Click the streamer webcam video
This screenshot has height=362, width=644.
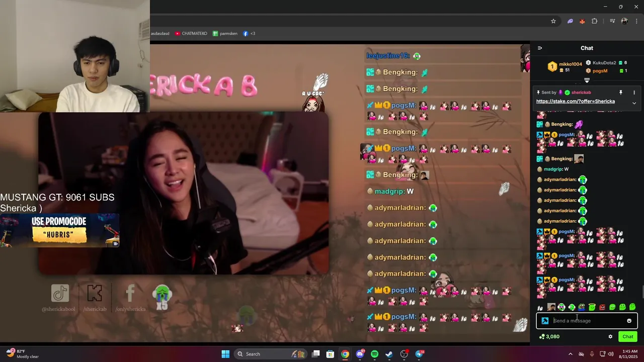(184, 194)
